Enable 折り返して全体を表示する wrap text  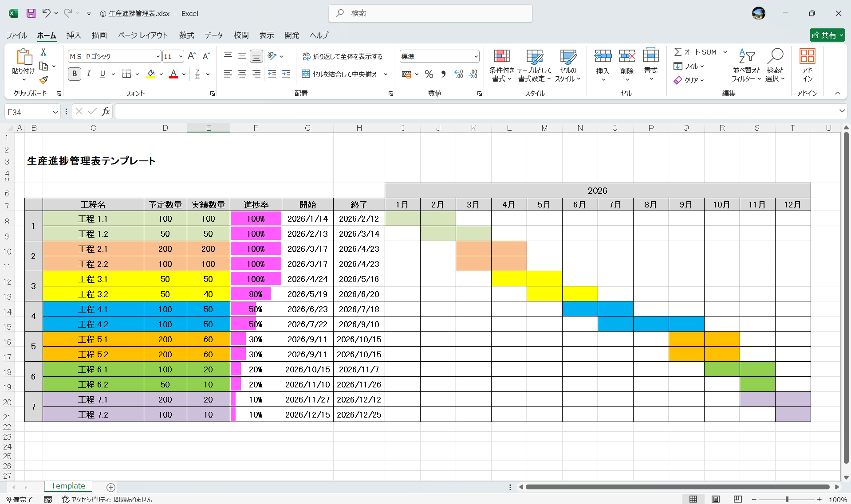click(343, 56)
